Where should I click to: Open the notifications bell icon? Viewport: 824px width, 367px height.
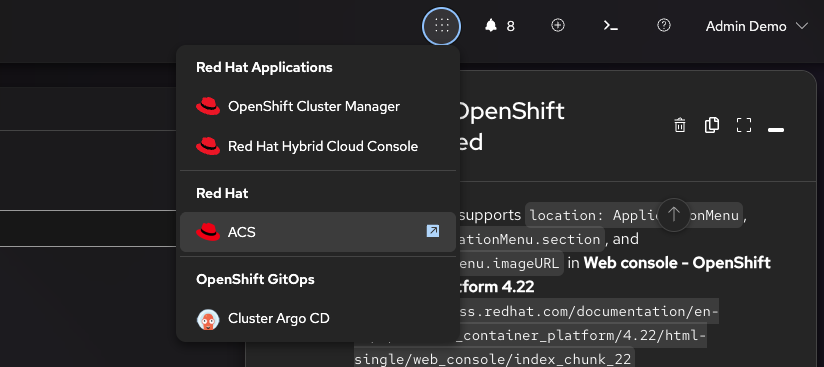(x=491, y=25)
